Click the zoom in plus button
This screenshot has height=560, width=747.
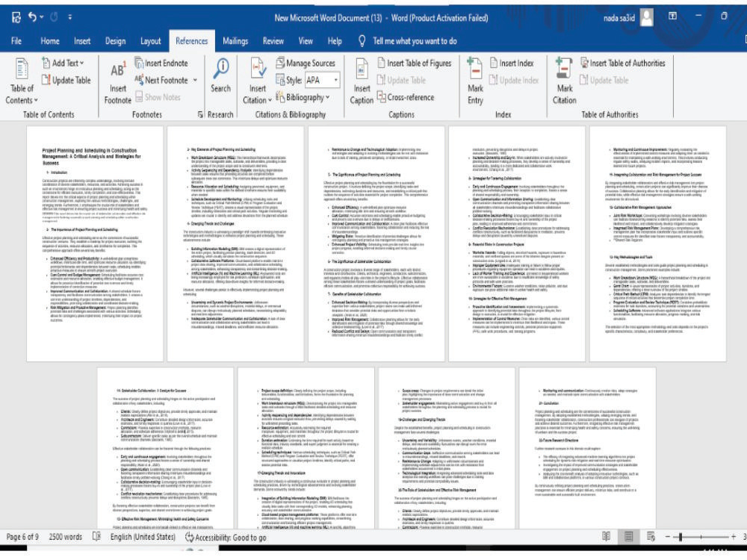tap(734, 537)
